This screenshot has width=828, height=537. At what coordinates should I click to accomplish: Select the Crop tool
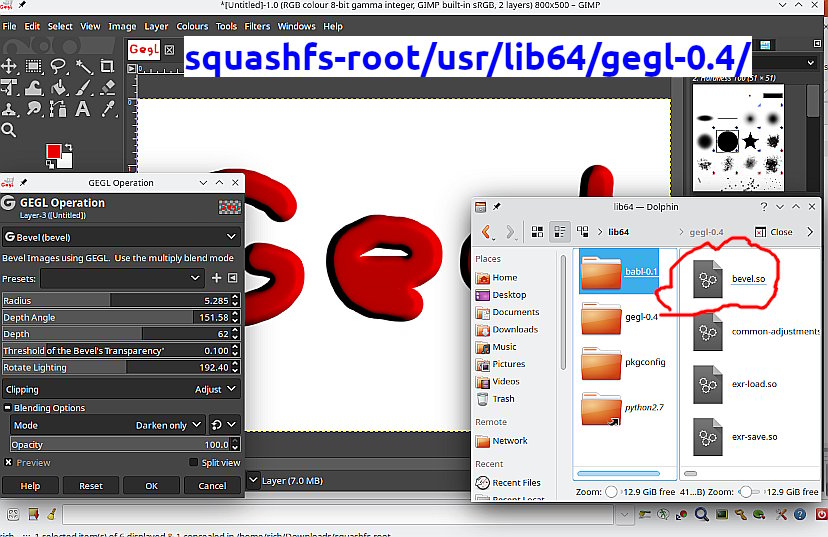[108, 66]
